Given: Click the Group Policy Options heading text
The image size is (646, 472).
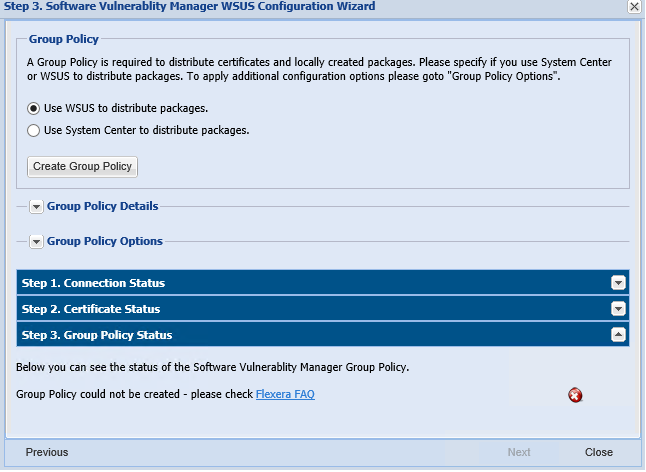Looking at the screenshot, I should click(x=104, y=241).
